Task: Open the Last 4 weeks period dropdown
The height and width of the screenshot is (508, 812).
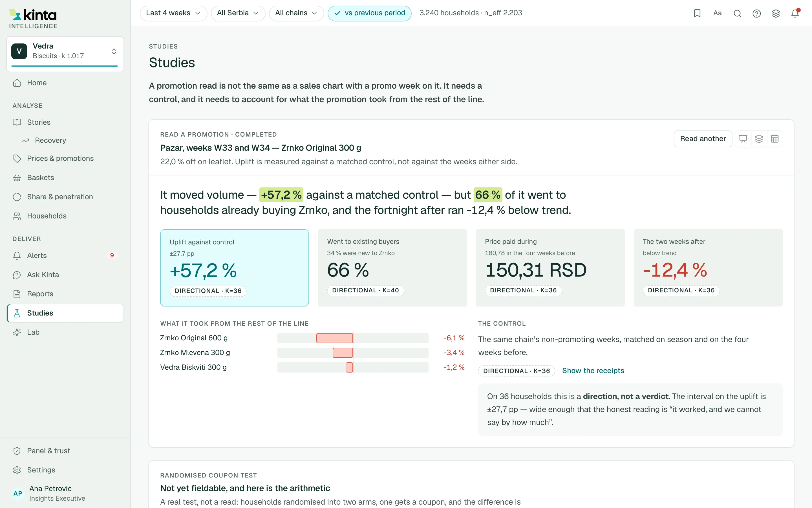Action: (x=173, y=13)
